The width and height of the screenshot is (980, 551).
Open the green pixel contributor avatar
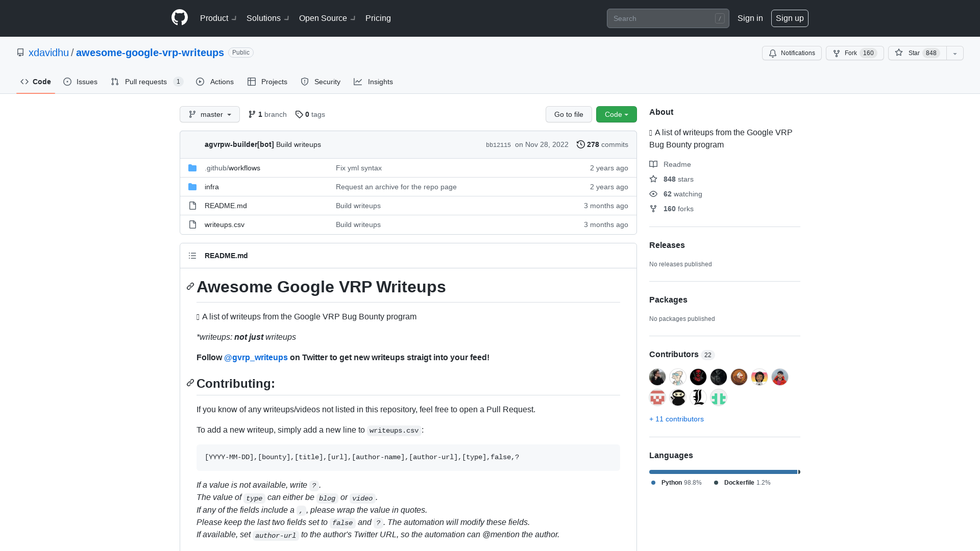(x=719, y=397)
